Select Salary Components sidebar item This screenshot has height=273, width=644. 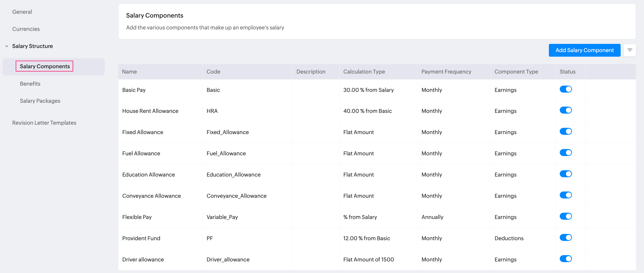[x=45, y=67]
